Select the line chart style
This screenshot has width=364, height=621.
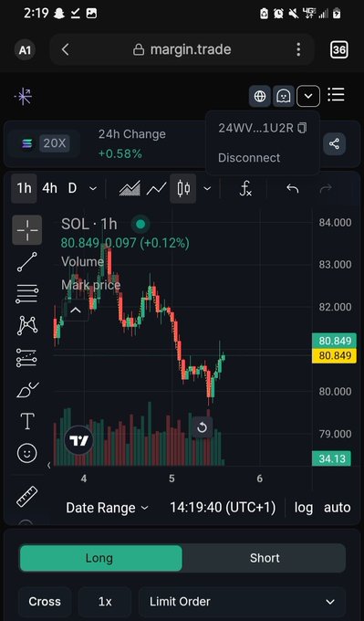156,188
